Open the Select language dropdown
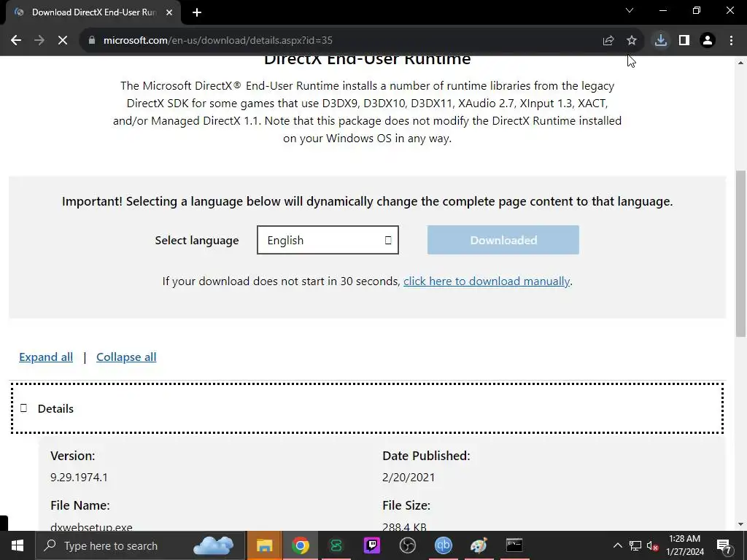The width and height of the screenshot is (747, 560). point(328,240)
